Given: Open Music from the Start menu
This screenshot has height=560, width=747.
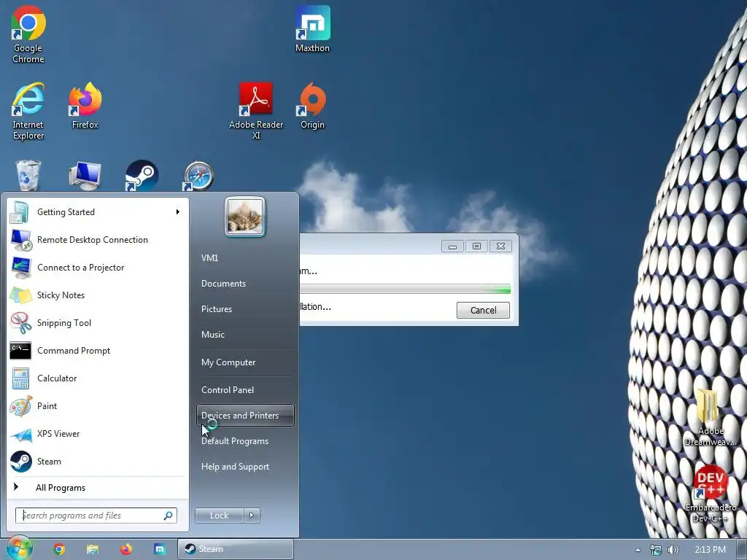Looking at the screenshot, I should pos(244,334).
